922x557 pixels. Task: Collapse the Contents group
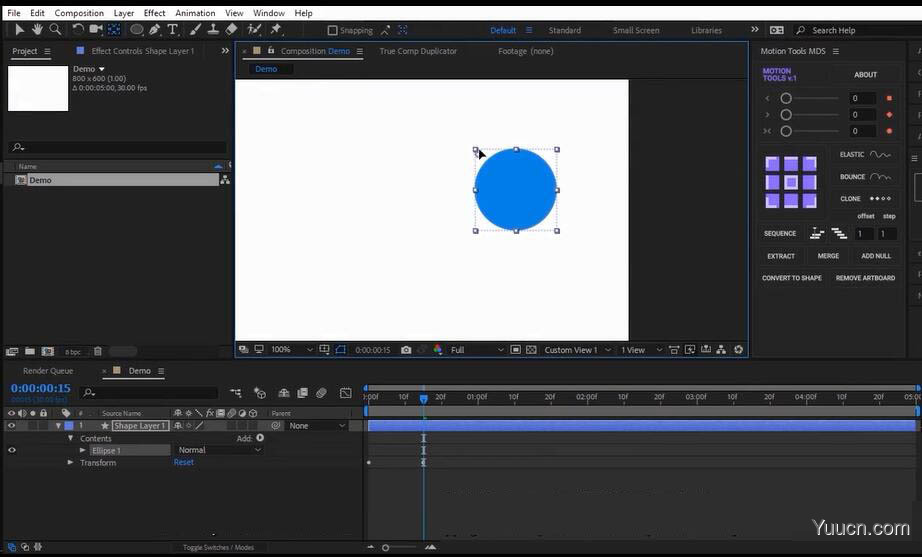(70, 438)
